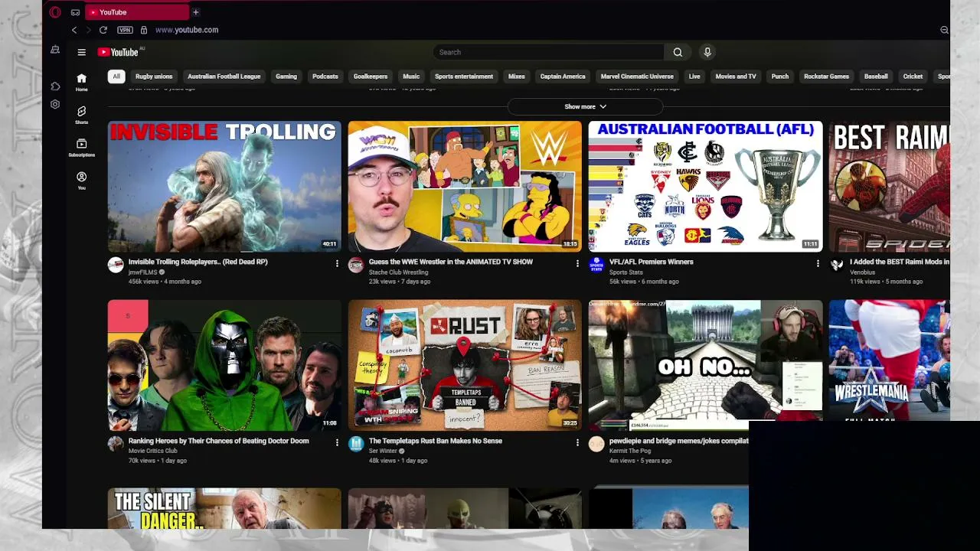The width and height of the screenshot is (980, 551).
Task: Open Shorts from the sidebar
Action: pos(82,115)
